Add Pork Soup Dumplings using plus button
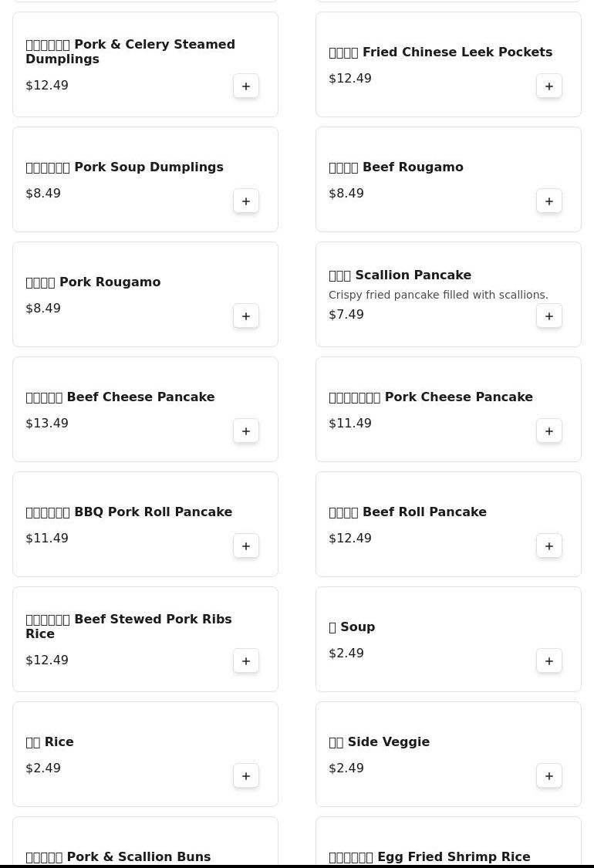This screenshot has height=868, width=594. coord(246,201)
